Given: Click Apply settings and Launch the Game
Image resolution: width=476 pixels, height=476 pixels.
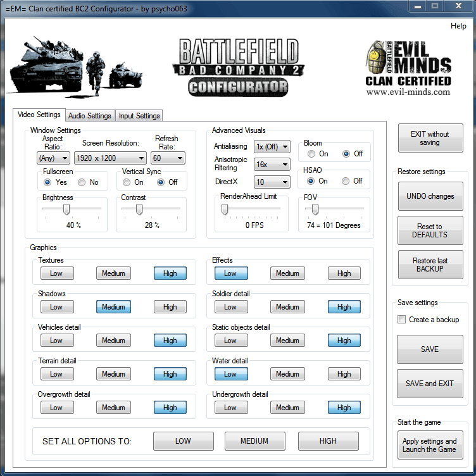Looking at the screenshot, I should (x=430, y=445).
